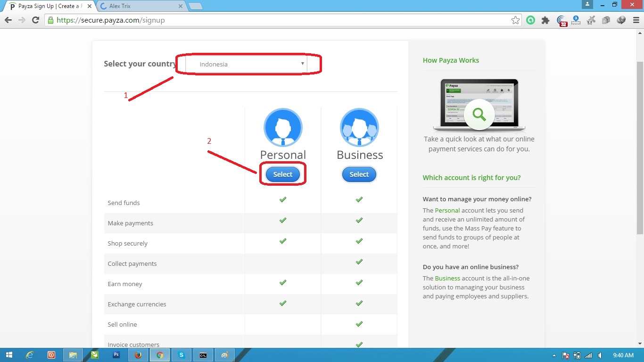Click the green Personal link in sidebar
This screenshot has width=644, height=362.
447,211
